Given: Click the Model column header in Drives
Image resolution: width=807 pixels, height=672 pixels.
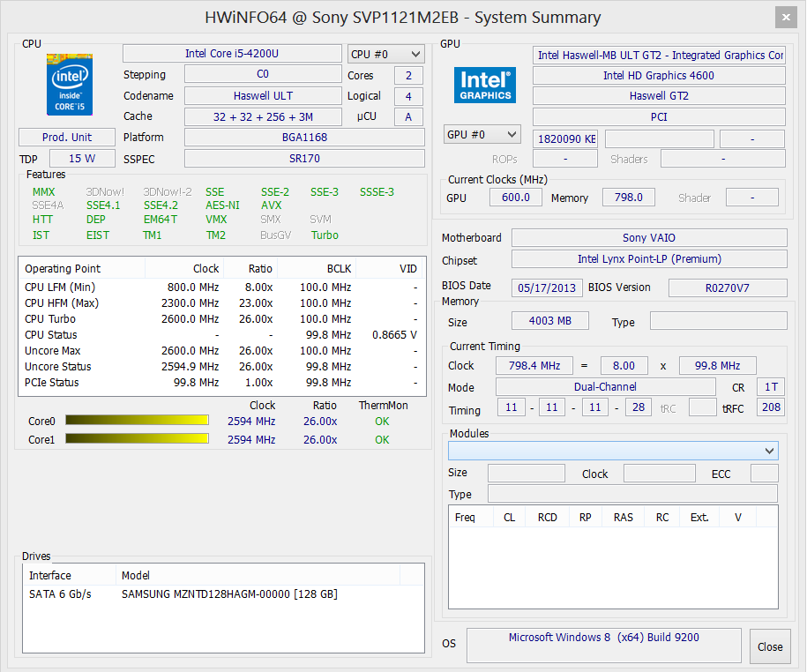Looking at the screenshot, I should (x=258, y=575).
